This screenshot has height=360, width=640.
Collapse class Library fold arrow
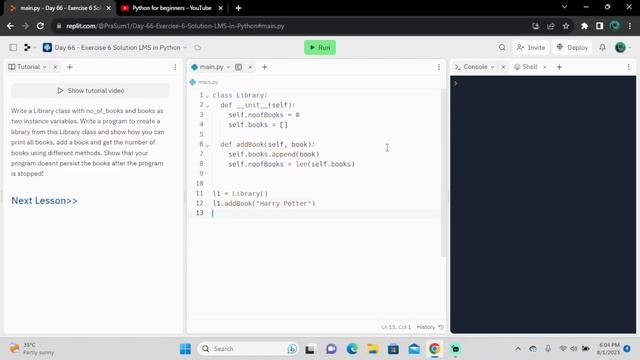click(x=207, y=96)
